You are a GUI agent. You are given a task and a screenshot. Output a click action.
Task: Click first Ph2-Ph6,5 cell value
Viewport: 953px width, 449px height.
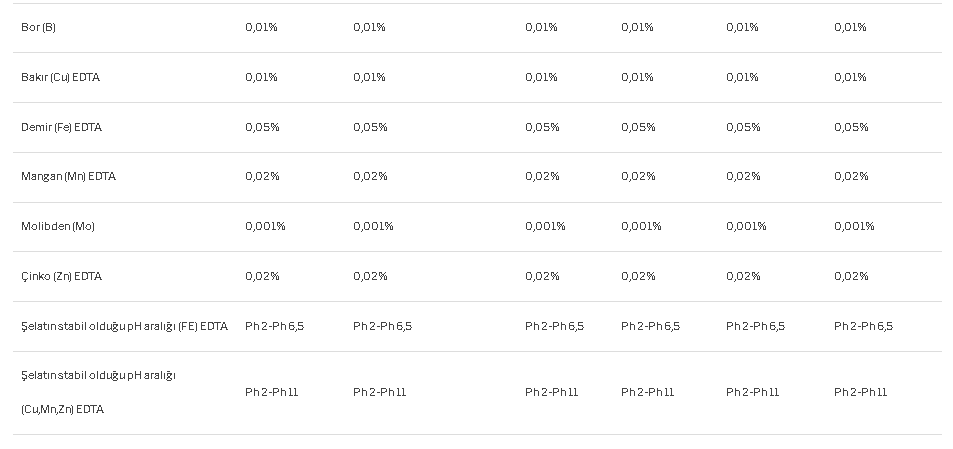pos(275,326)
